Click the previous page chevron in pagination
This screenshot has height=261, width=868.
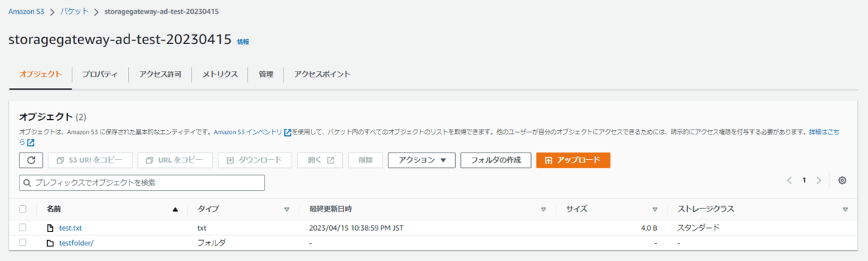(x=789, y=181)
